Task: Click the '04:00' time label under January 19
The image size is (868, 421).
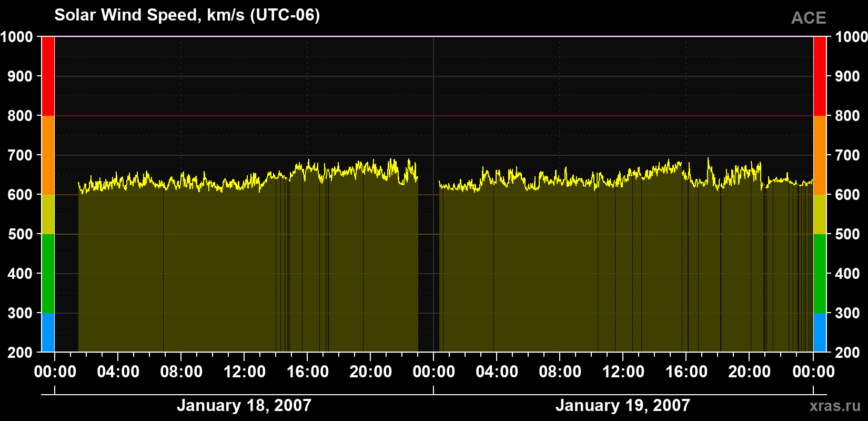Action: (x=497, y=372)
